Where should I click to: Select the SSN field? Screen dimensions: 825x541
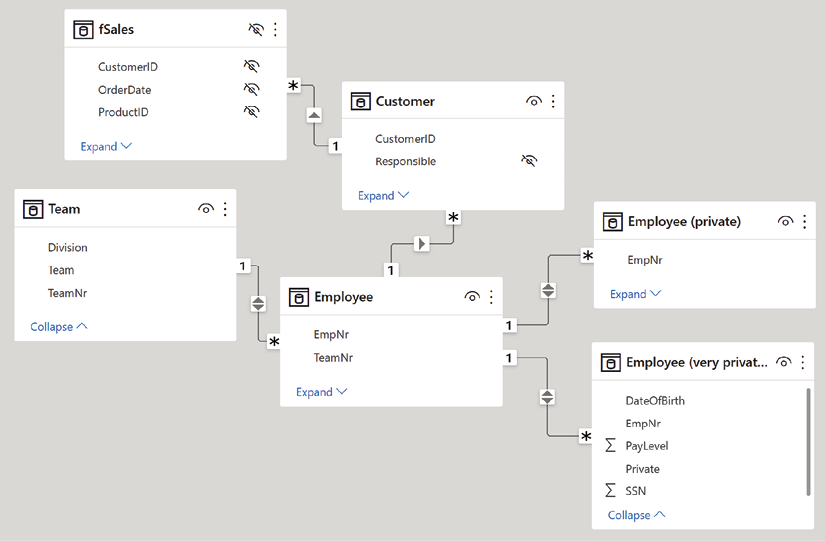[636, 491]
